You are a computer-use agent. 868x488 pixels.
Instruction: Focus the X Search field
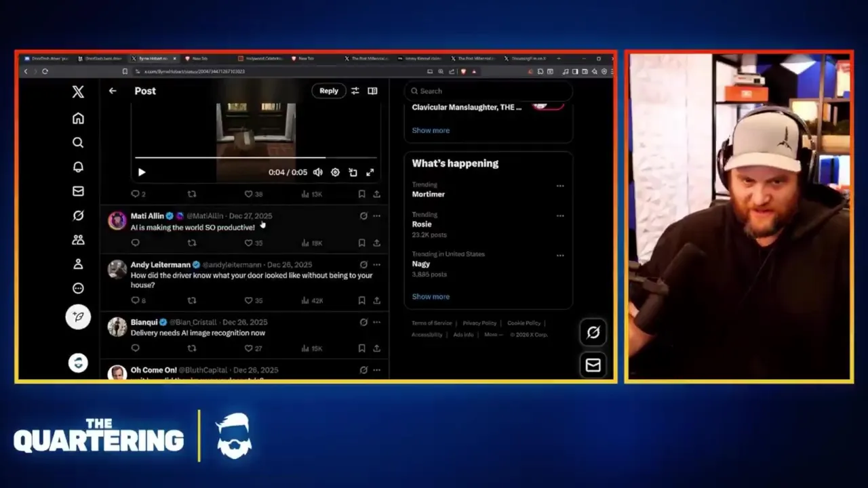pyautogui.click(x=488, y=91)
